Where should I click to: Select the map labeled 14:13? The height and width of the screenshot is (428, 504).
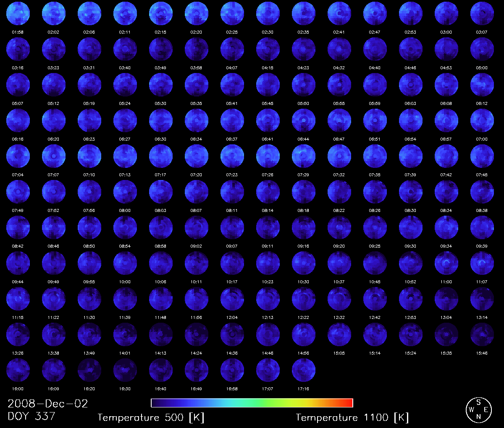[161, 334]
